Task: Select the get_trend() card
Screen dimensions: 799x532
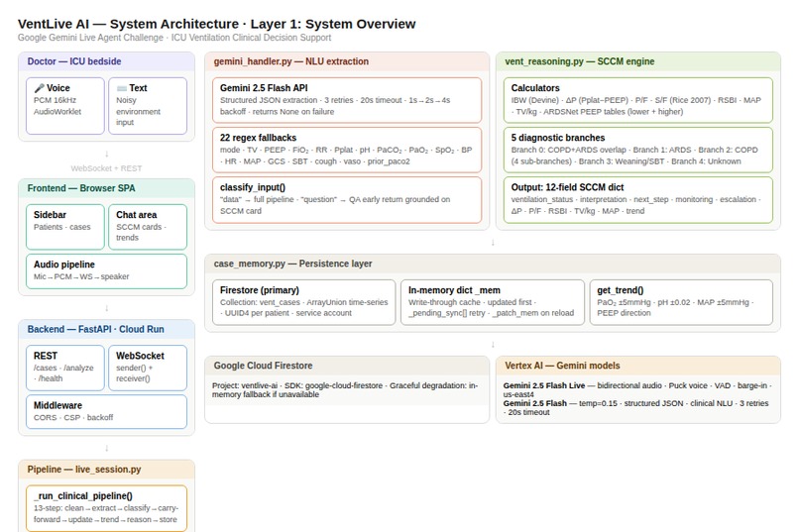Action: [x=681, y=302]
